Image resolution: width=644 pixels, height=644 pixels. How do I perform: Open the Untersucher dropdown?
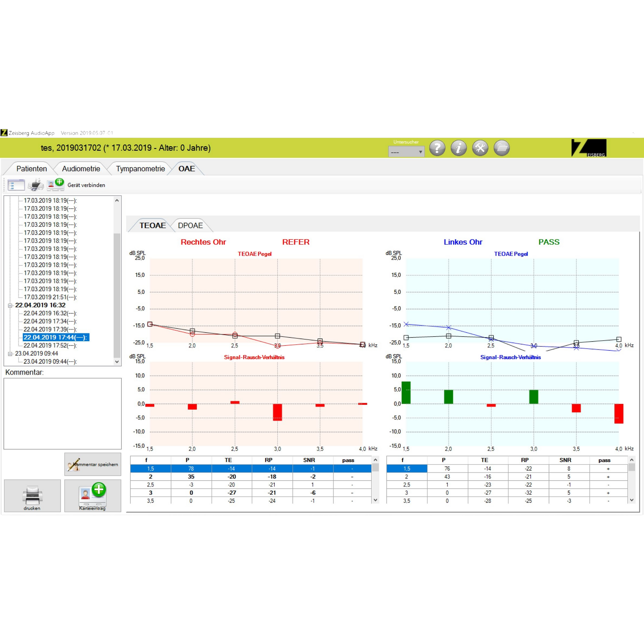(x=406, y=152)
